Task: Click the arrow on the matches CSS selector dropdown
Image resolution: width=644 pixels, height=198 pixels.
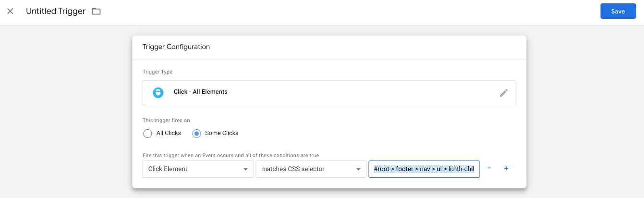Action: pyautogui.click(x=358, y=169)
